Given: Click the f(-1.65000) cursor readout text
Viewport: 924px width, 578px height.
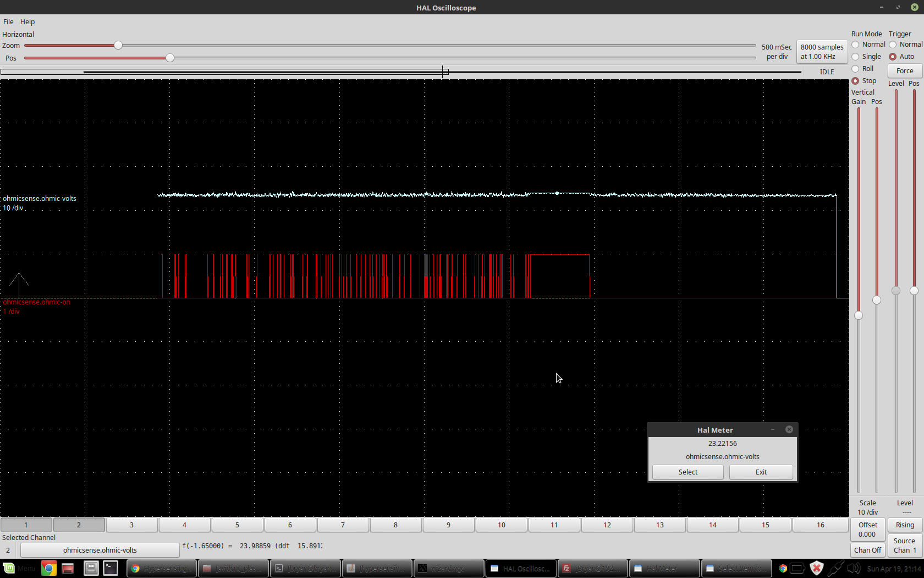Looking at the screenshot, I should tap(252, 546).
